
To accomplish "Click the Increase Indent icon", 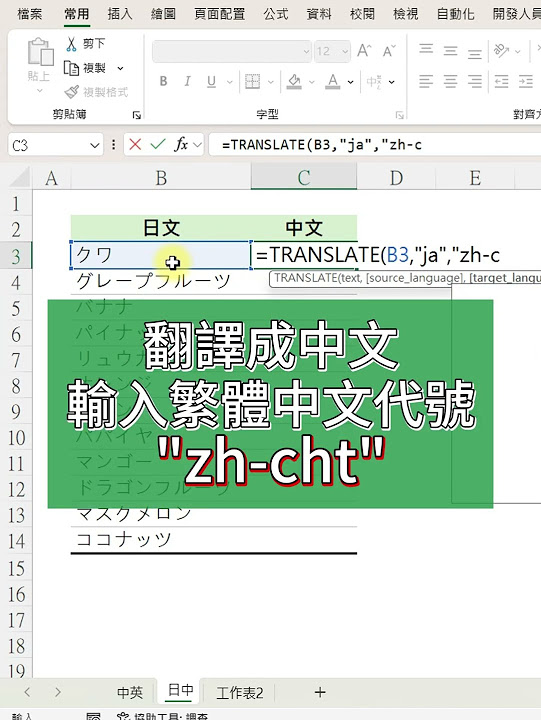I will 526,82.
